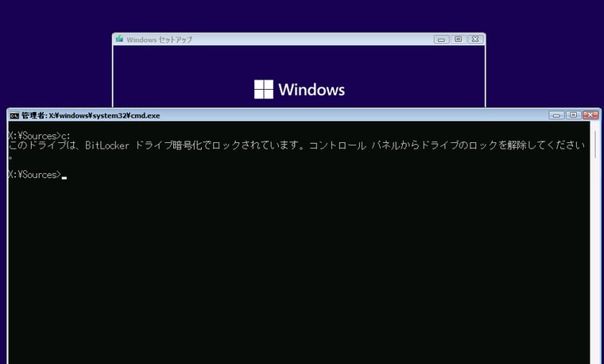Click the 'X:\Sources>c:' command line

click(x=39, y=136)
